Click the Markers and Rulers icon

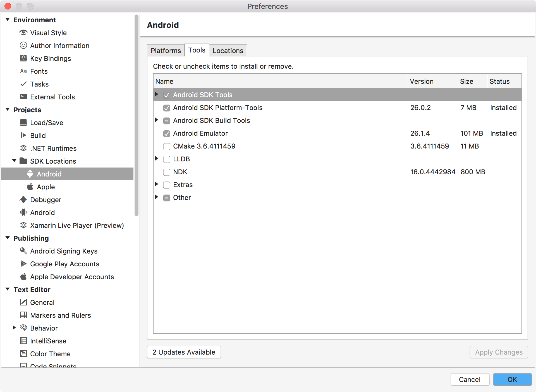(x=23, y=315)
